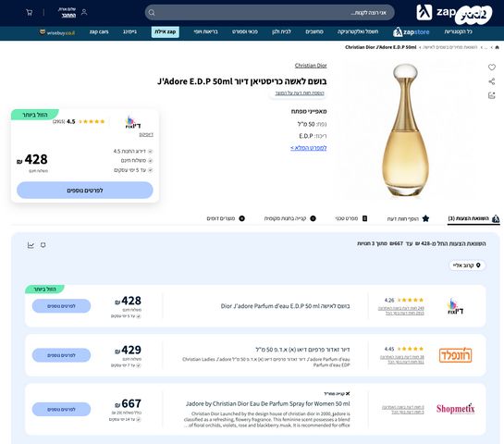504x444 pixels.
Task: Click store logo in the cheapest-price card
Action: [x=133, y=122]
